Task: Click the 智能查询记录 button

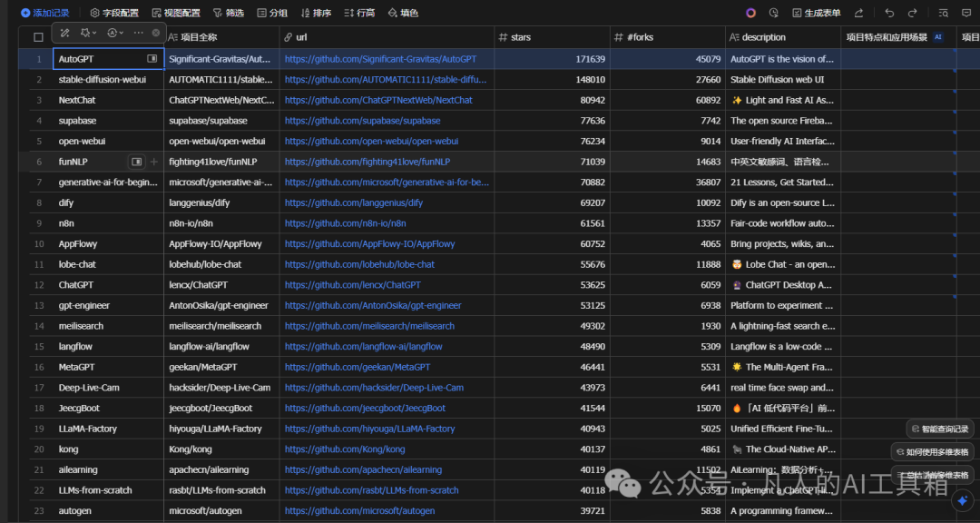Action: [940, 429]
